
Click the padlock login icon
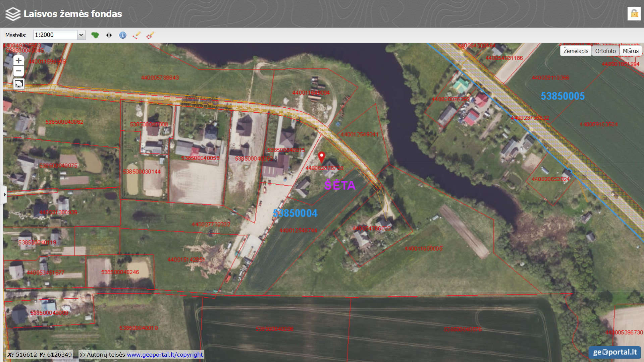pos(634,14)
